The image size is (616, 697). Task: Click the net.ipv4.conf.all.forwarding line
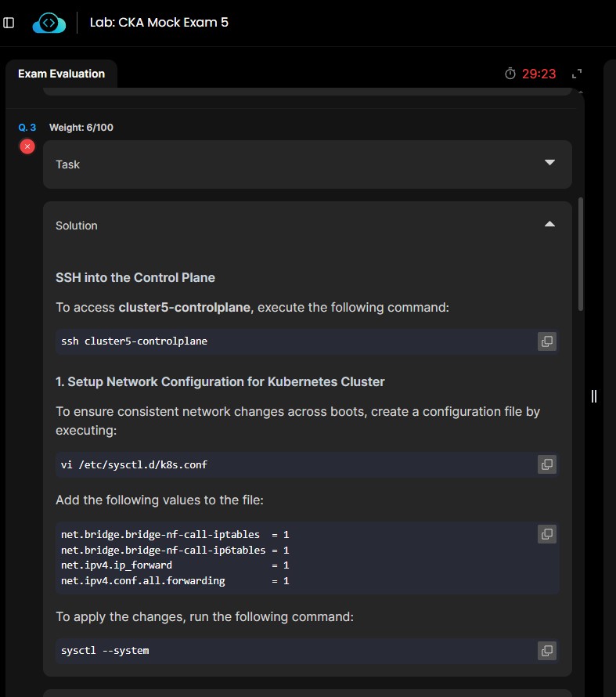(x=175, y=581)
